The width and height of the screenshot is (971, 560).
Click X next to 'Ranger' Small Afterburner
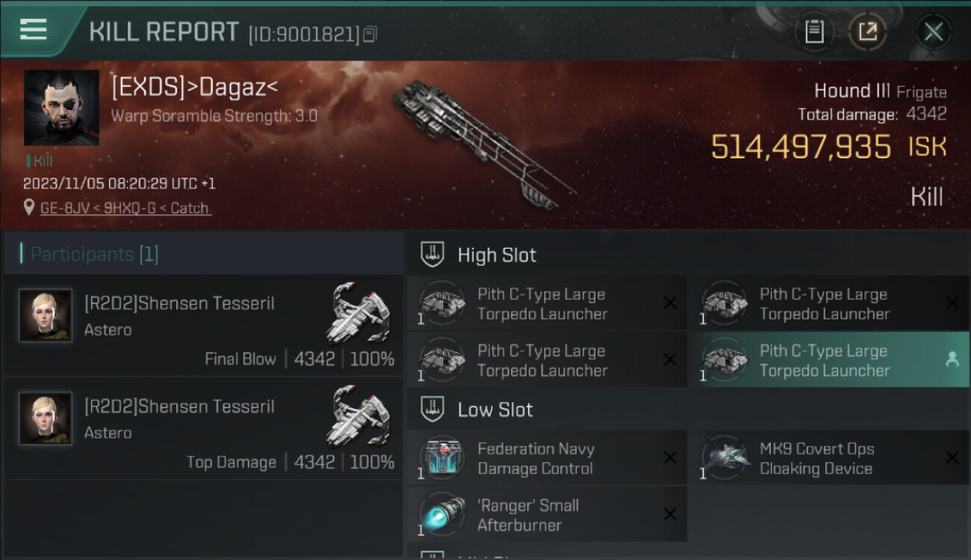(670, 514)
